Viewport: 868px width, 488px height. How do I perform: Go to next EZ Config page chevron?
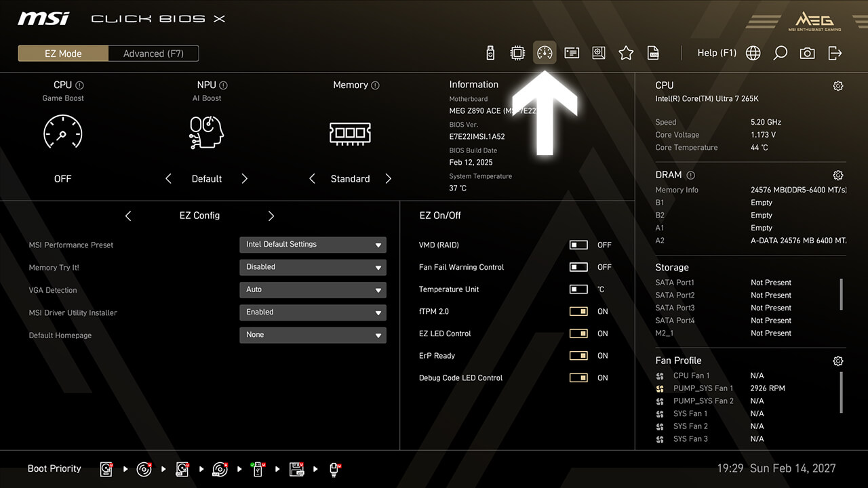coord(271,216)
